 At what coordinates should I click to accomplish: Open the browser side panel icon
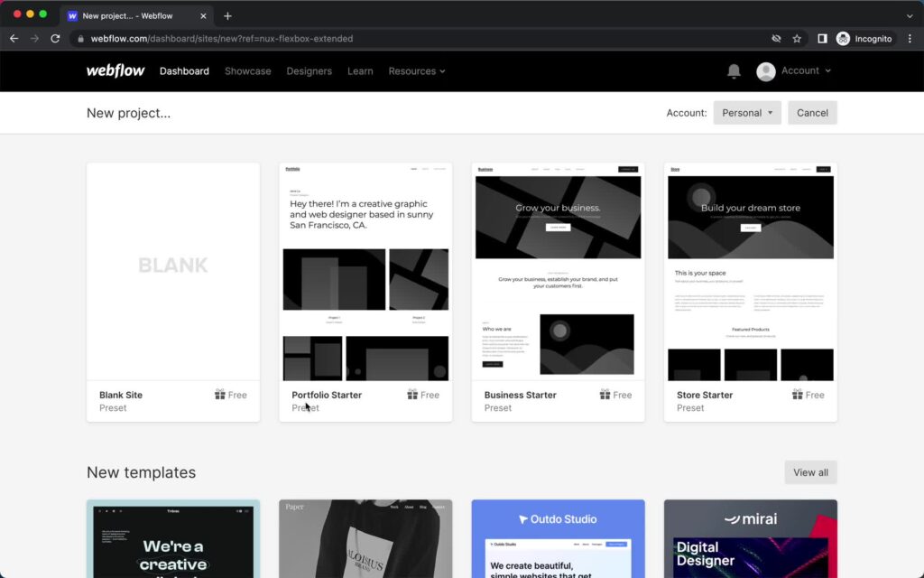[x=822, y=38]
